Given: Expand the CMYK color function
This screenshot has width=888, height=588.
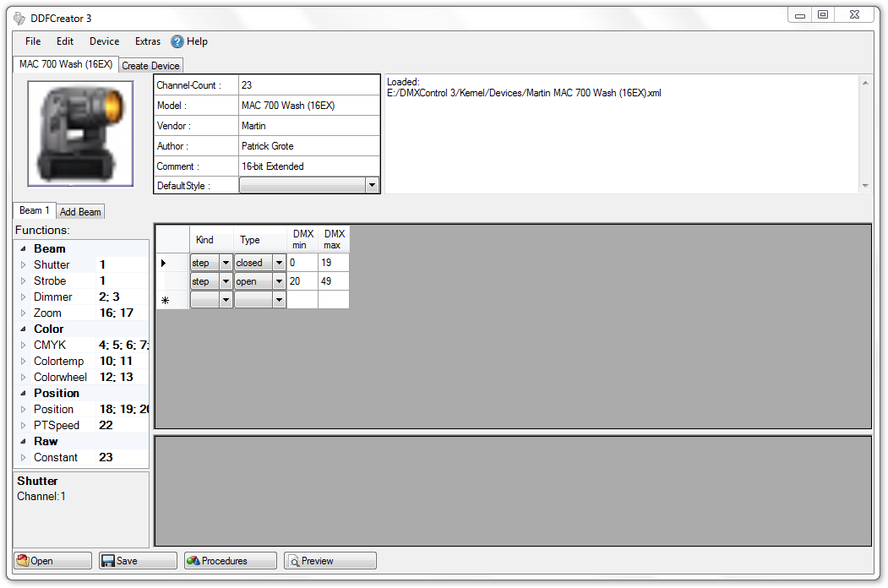Looking at the screenshot, I should click(x=24, y=346).
